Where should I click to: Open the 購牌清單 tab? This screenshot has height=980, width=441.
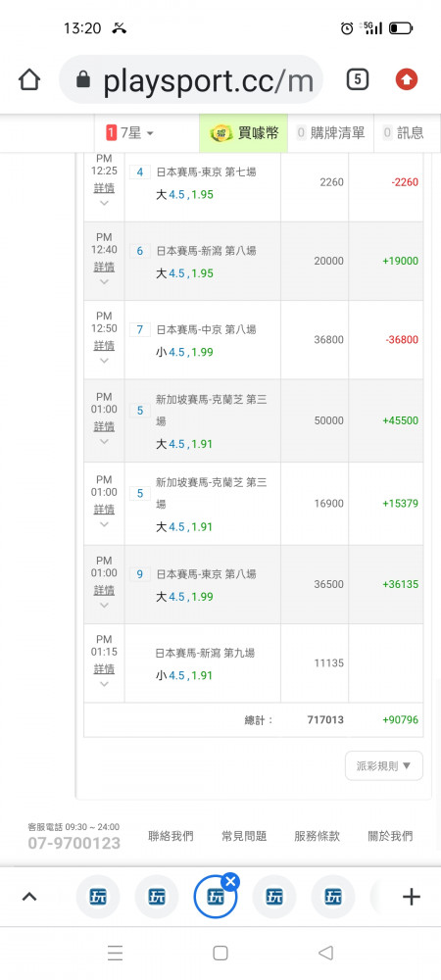[330, 132]
